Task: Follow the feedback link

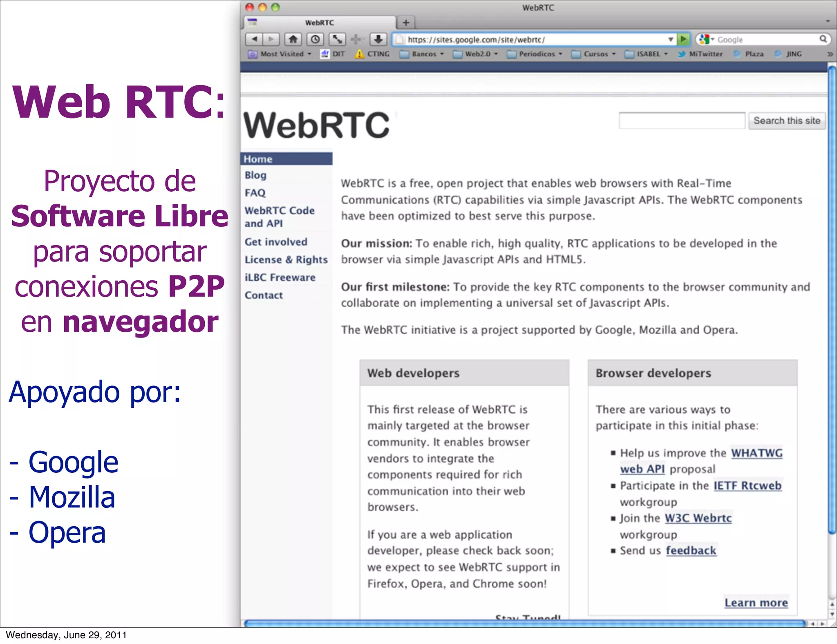Action: click(x=691, y=551)
